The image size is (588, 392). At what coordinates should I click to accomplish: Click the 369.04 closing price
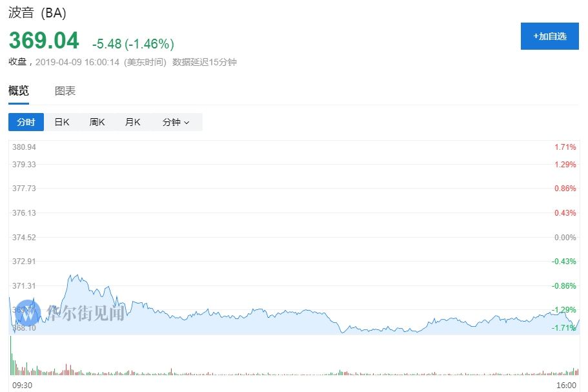pyautogui.click(x=44, y=40)
